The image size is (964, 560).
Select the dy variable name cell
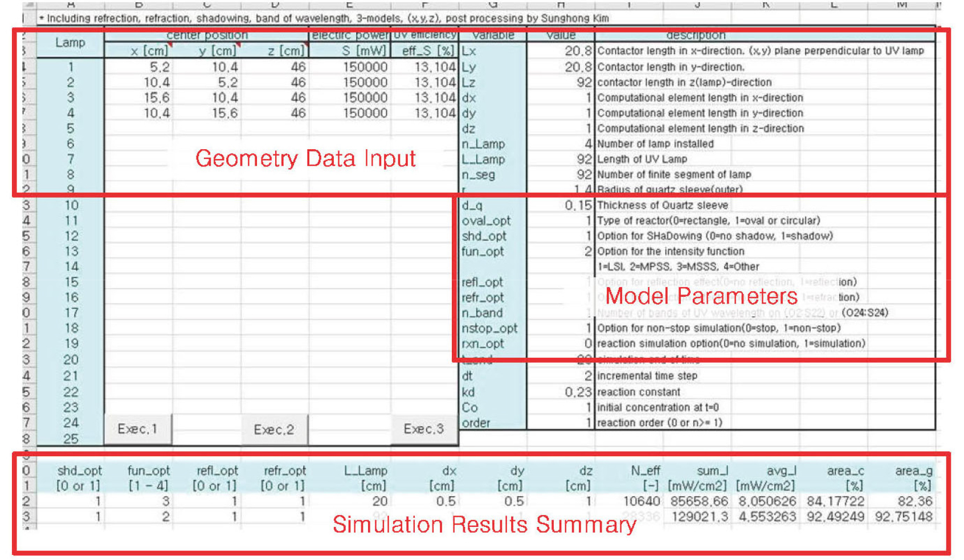point(493,113)
